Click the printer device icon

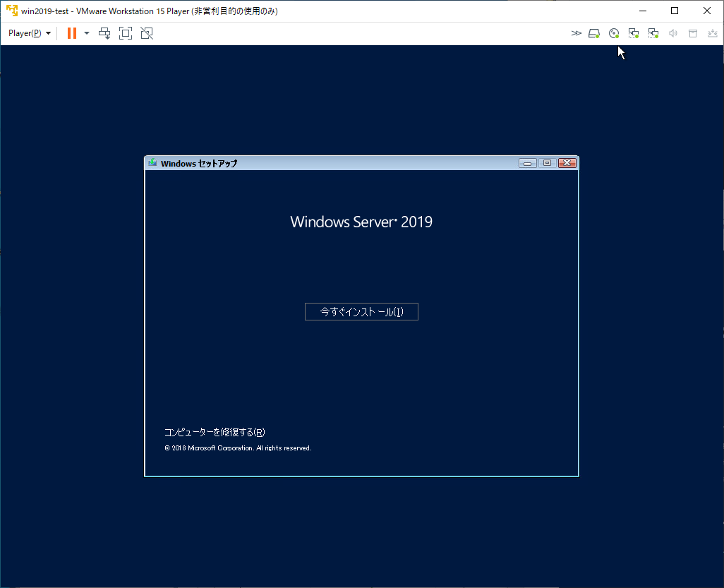pos(692,32)
